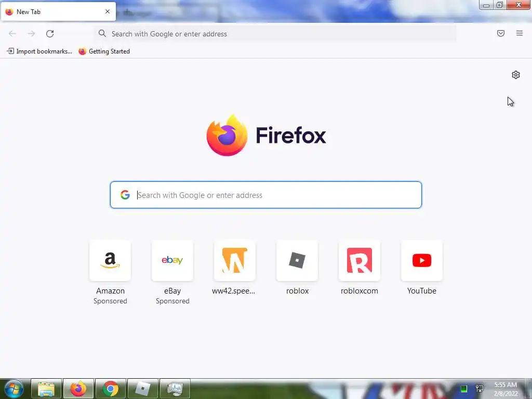Open the Roblox taskbar icon
The width and height of the screenshot is (532, 399).
pos(142,389)
